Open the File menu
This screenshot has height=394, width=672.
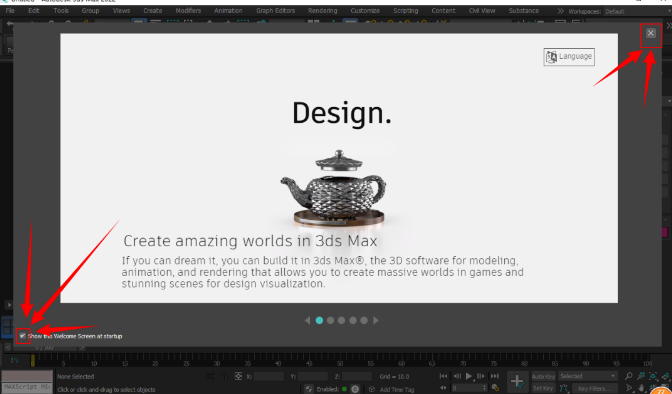(10, 10)
